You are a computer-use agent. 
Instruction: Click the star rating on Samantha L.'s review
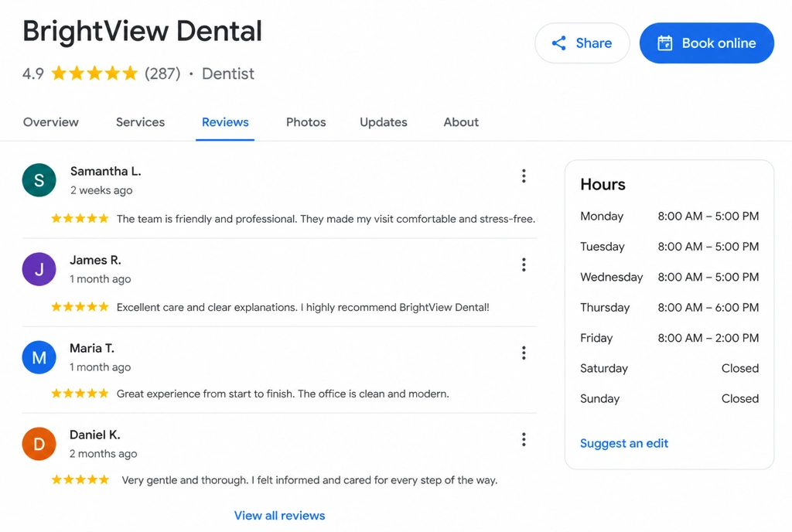point(80,219)
